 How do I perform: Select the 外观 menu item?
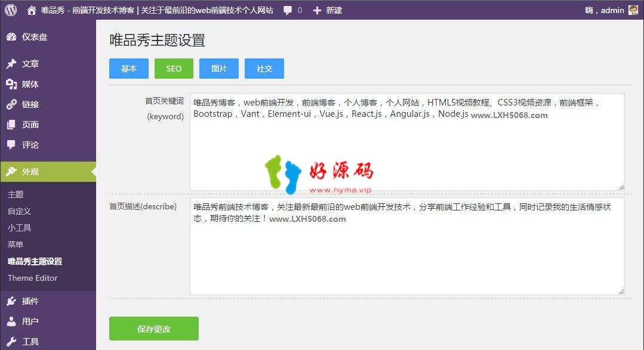pos(48,172)
